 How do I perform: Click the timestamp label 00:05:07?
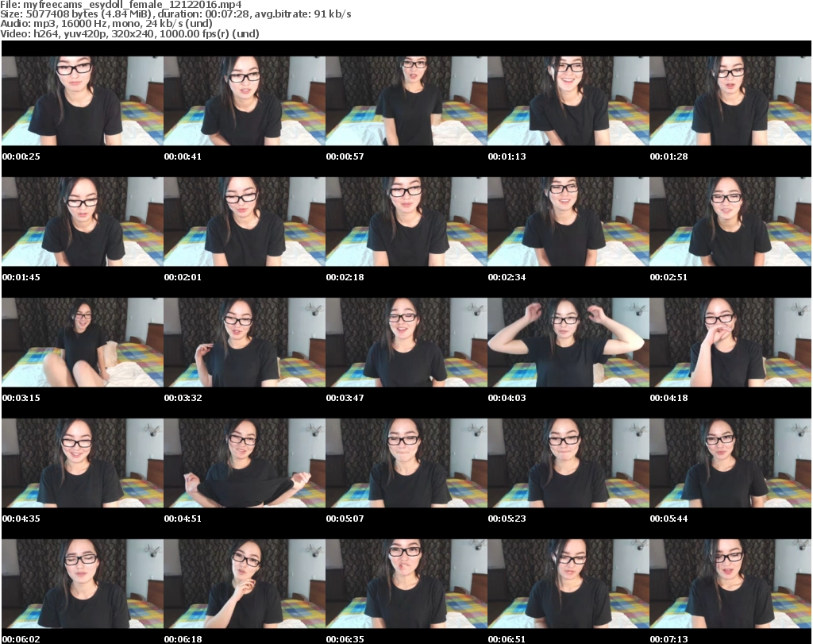coord(345,519)
